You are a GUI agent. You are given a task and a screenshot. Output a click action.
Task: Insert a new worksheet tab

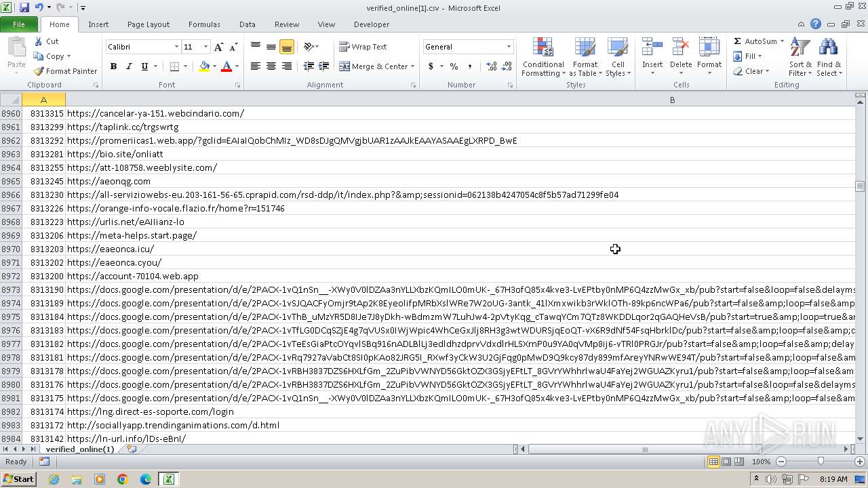click(x=132, y=449)
